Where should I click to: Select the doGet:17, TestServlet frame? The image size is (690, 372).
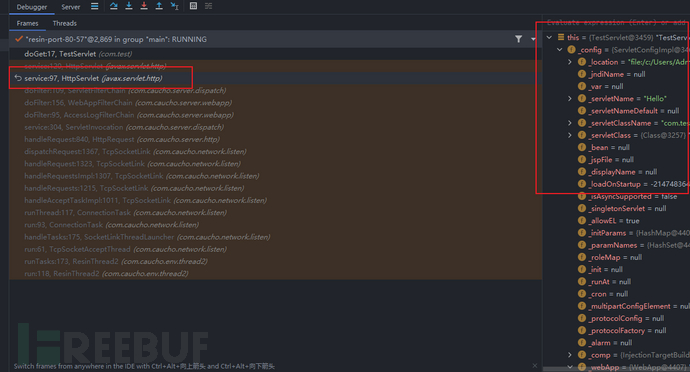tap(275, 54)
